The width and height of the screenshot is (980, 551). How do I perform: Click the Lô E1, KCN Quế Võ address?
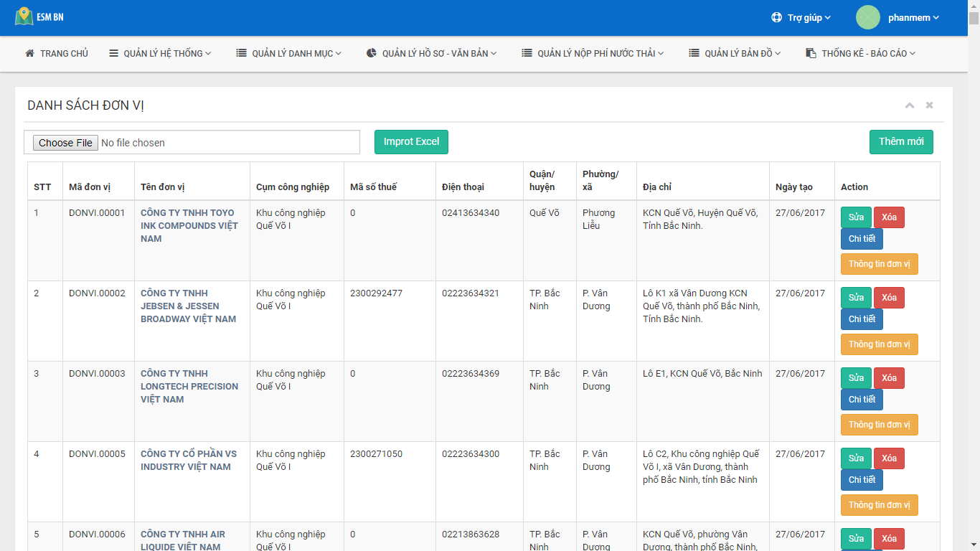click(702, 374)
